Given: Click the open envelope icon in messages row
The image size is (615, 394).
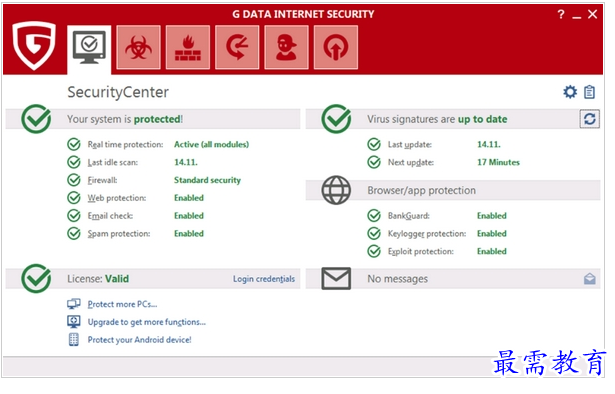Looking at the screenshot, I should tap(590, 279).
